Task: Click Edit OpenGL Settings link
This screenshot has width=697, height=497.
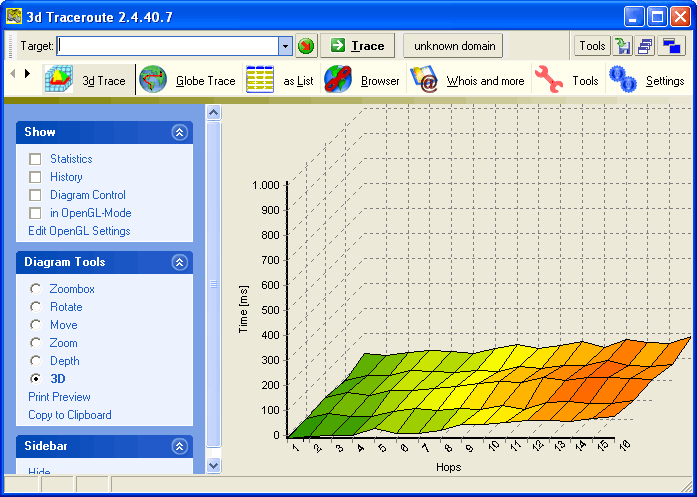Action: click(79, 231)
